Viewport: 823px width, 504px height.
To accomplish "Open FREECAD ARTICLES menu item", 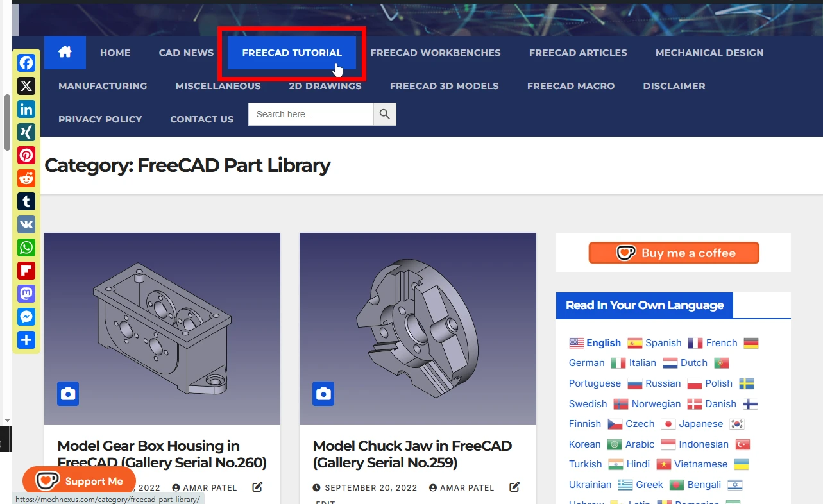I will coord(578,53).
